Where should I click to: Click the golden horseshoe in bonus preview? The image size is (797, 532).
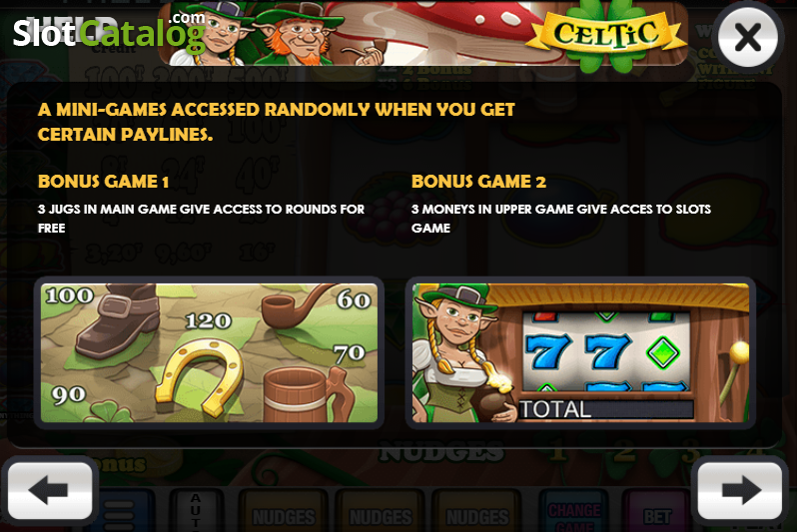click(201, 377)
